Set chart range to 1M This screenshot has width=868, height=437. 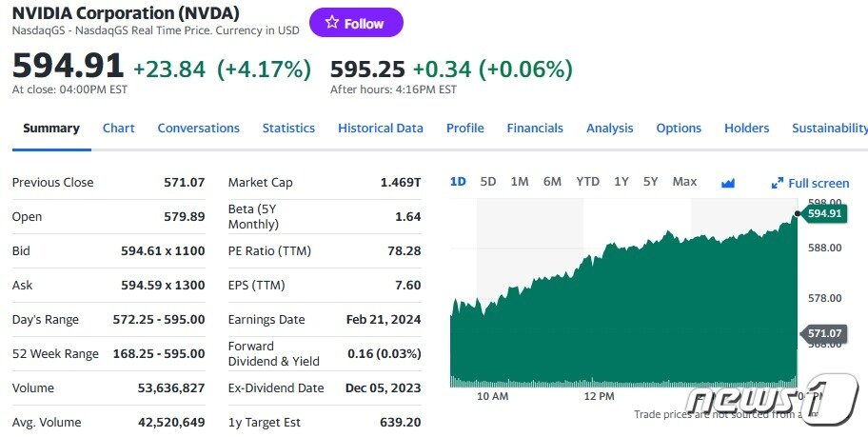[520, 182]
